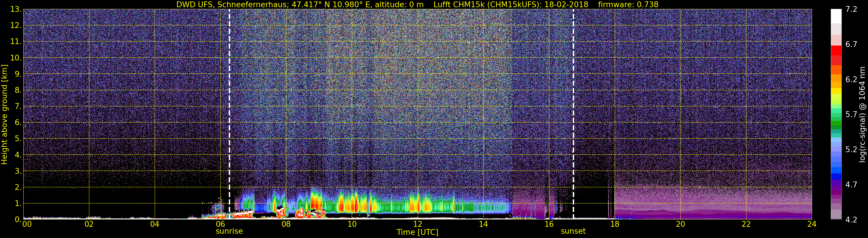Click the time axis tick label '22'
This screenshot has width=868, height=238.
pos(746,224)
